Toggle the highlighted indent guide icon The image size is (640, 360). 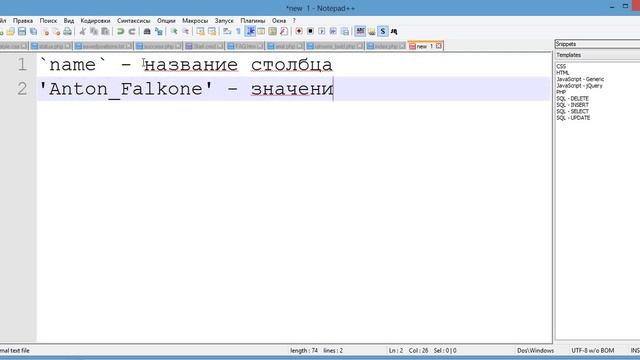[250, 31]
